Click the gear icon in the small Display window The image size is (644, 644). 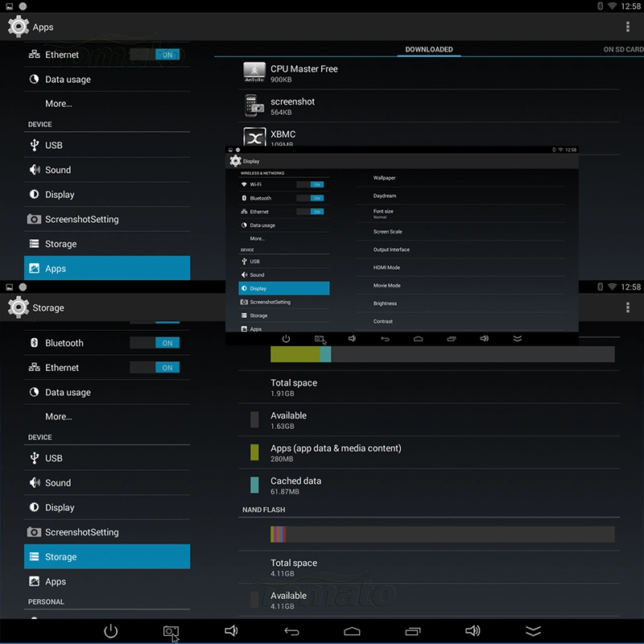(x=235, y=161)
